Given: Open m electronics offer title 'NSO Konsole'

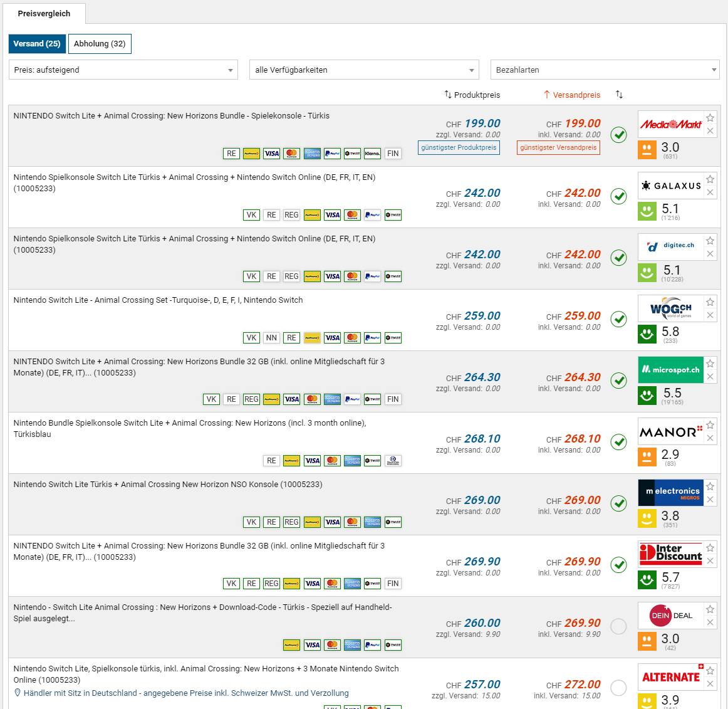Looking at the screenshot, I should click(168, 484).
